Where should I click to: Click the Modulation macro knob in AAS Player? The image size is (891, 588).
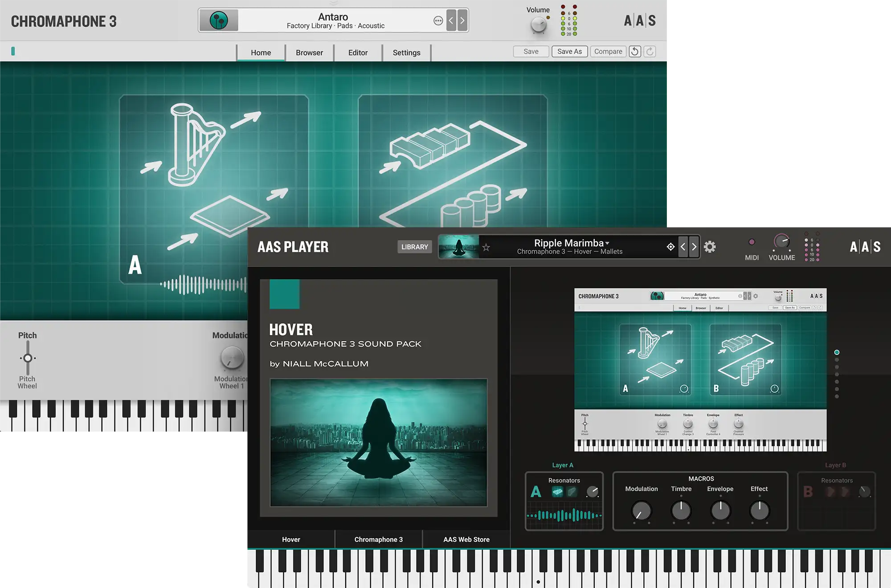[x=642, y=511]
